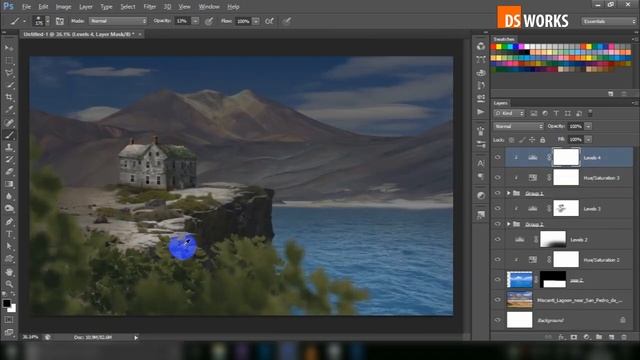
Task: Select the Move tool
Action: tap(9, 48)
